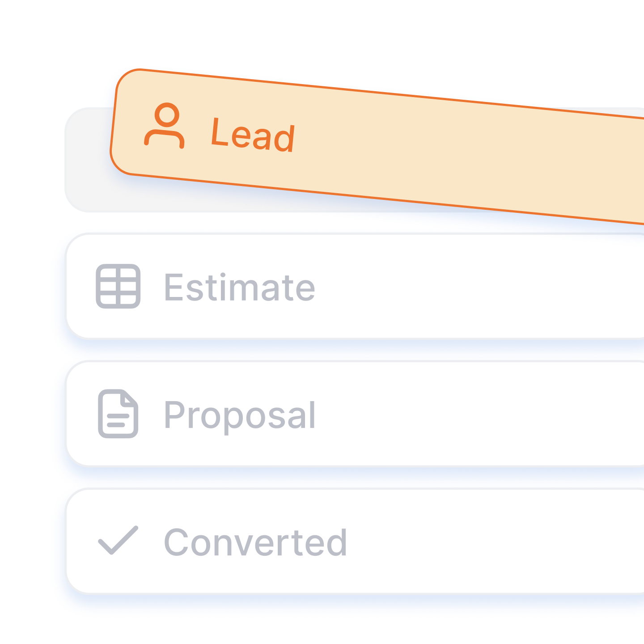Viewport: 644px width, 644px height.
Task: Mark the deal as Converted
Action: click(x=355, y=541)
